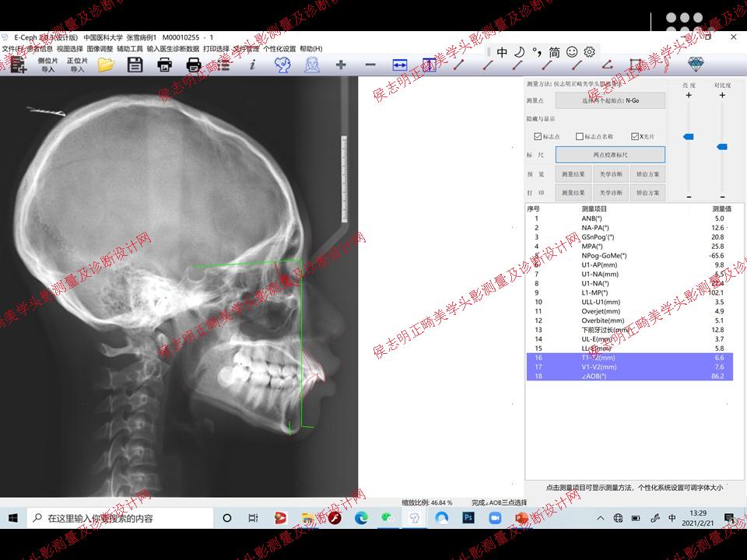Open the 图像调整 menu

100,48
